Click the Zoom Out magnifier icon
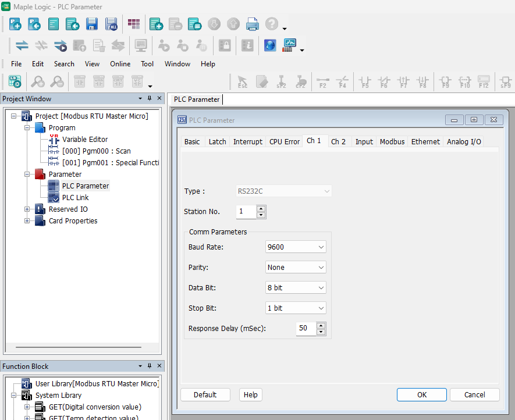 pyautogui.click(x=57, y=81)
